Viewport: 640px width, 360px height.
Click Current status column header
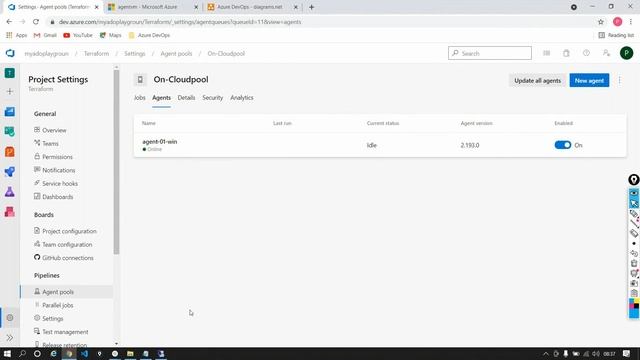[x=383, y=123]
